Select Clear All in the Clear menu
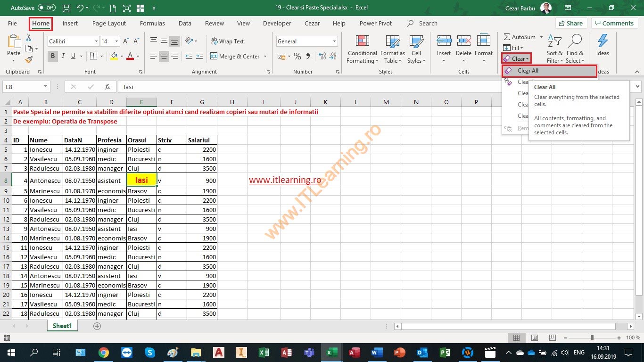644x362 pixels. click(550, 71)
